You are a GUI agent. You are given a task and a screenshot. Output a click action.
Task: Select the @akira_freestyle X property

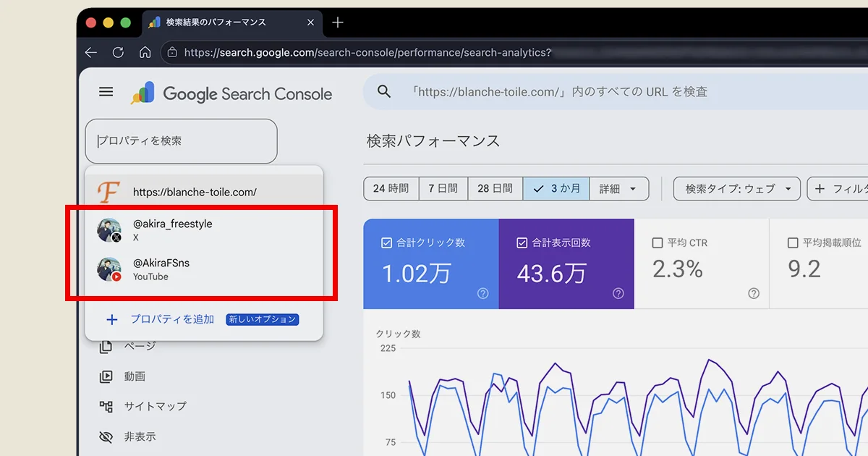tap(204, 230)
